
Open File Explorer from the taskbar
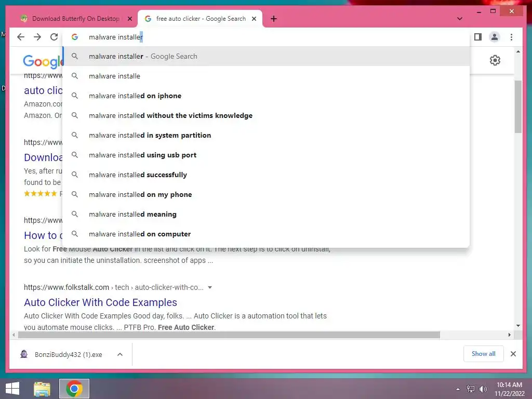[42, 389]
